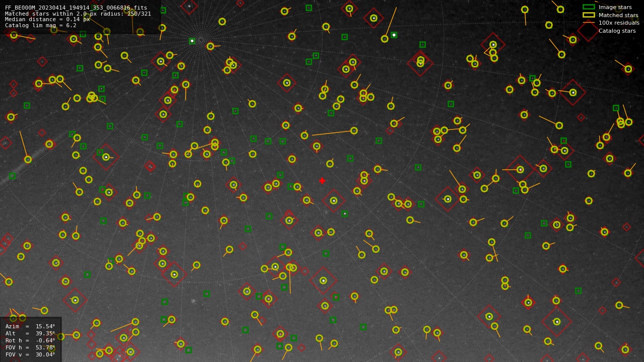Click the green Image stars legend square
This screenshot has height=362, width=644.
pyautogui.click(x=589, y=7)
